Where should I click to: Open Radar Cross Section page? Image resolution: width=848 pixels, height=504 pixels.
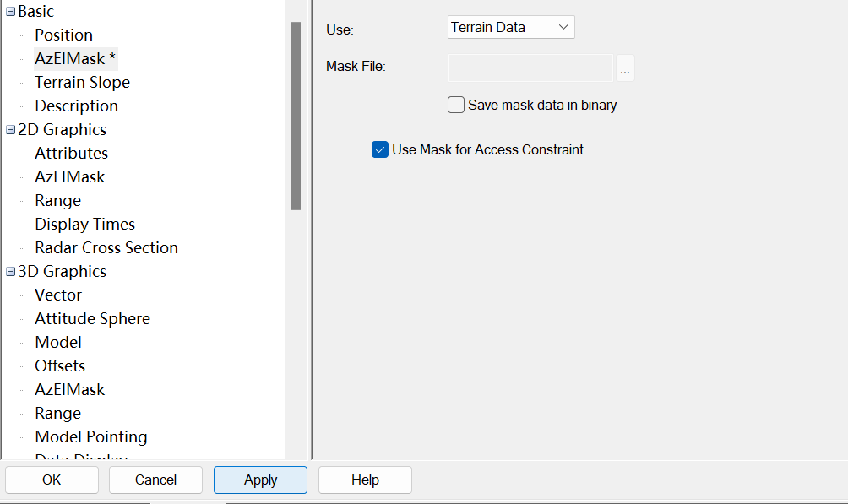pos(106,247)
